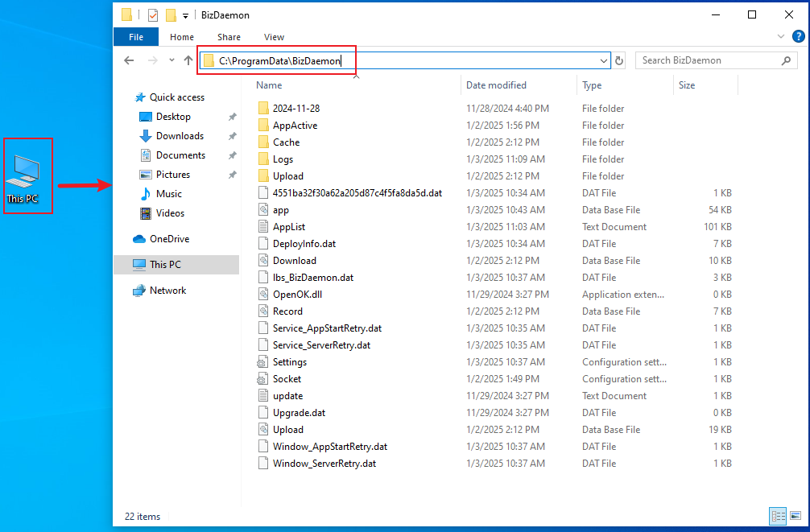
Task: Click the pin icon beside Downloads
Action: (x=233, y=136)
